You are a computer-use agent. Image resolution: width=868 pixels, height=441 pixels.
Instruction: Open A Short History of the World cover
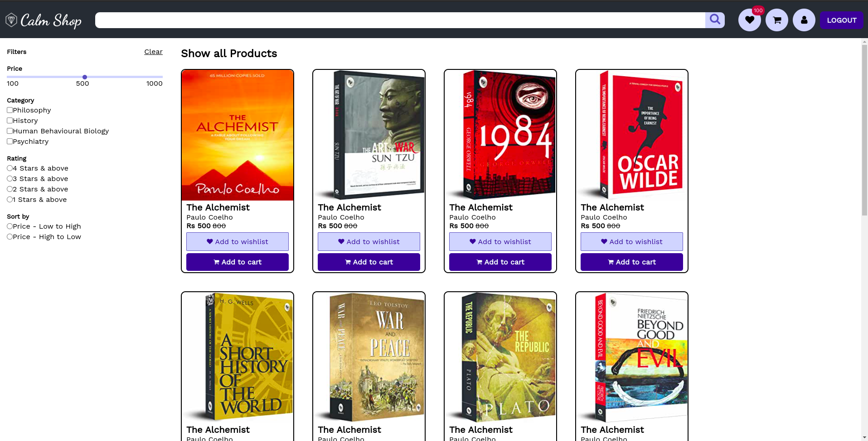238,358
